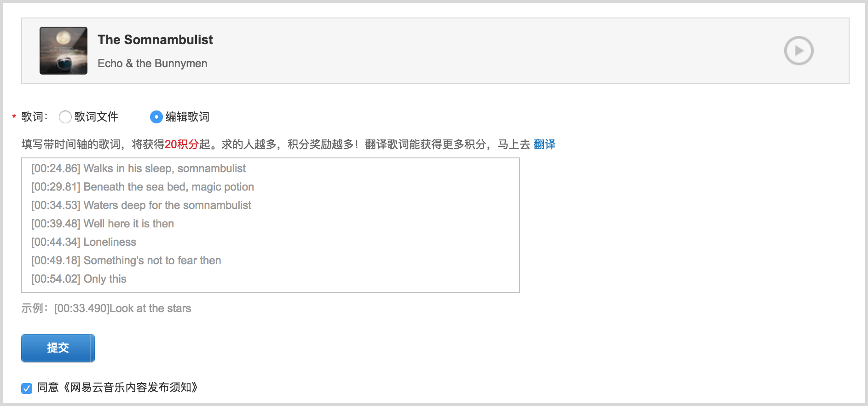868x406 pixels.
Task: Click the 'Well here it is then' line
Action: [103, 224]
